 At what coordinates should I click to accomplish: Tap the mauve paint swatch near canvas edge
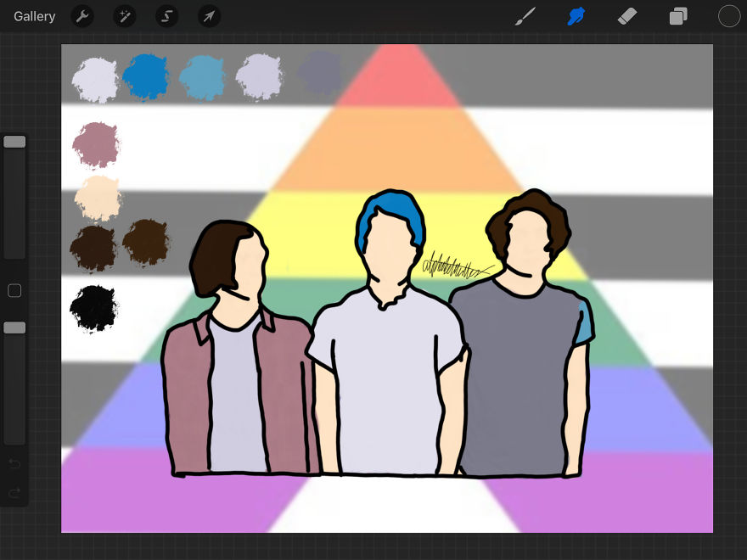[x=96, y=144]
